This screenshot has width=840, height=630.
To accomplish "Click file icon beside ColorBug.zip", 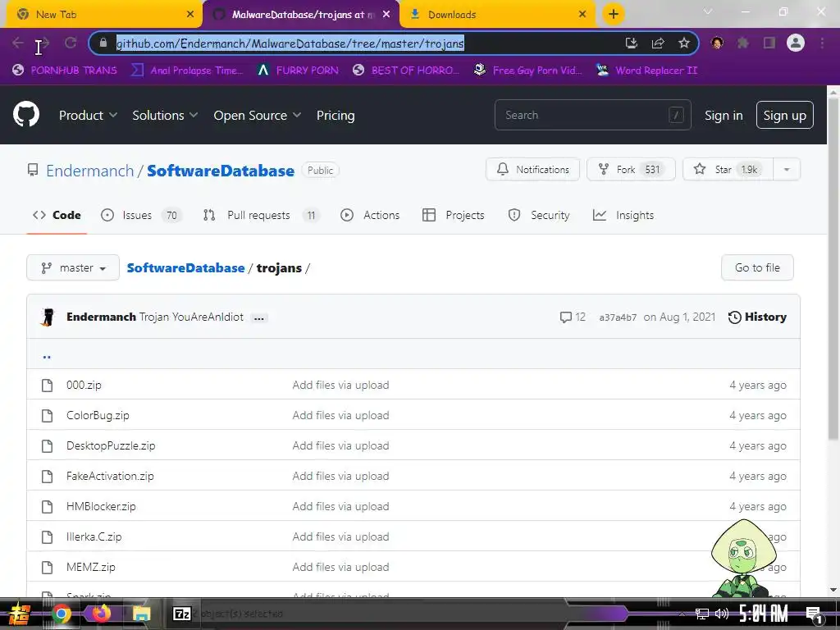I will [47, 416].
